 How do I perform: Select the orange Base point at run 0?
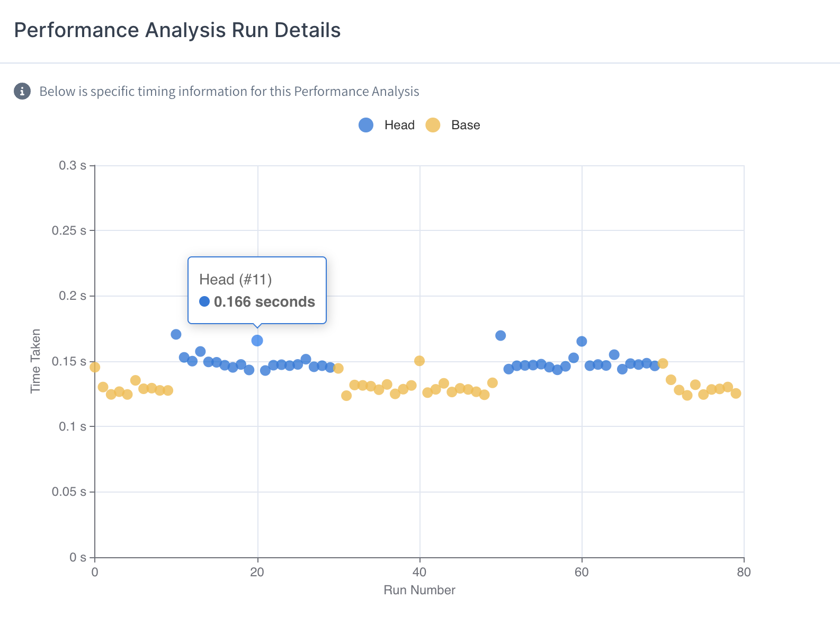pyautogui.click(x=95, y=367)
